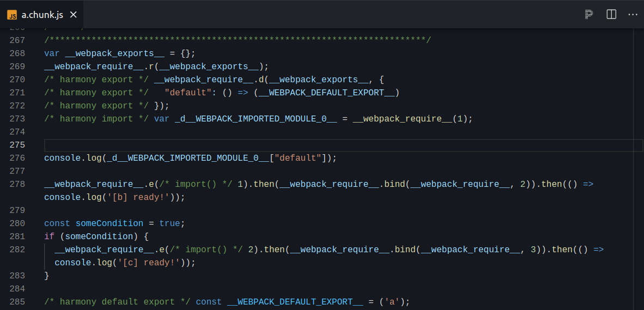This screenshot has width=644, height=310.
Task: Click line number 275 in the gutter
Action: 17,145
